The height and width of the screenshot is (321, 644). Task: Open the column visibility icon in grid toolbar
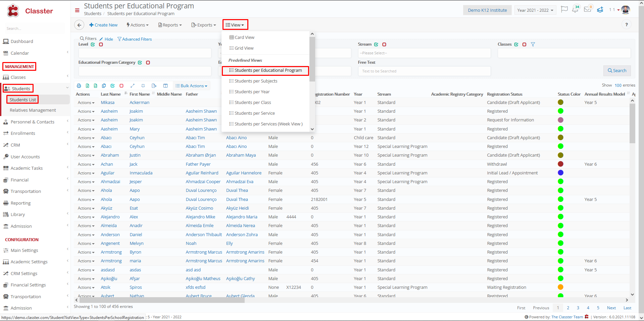[165, 86]
